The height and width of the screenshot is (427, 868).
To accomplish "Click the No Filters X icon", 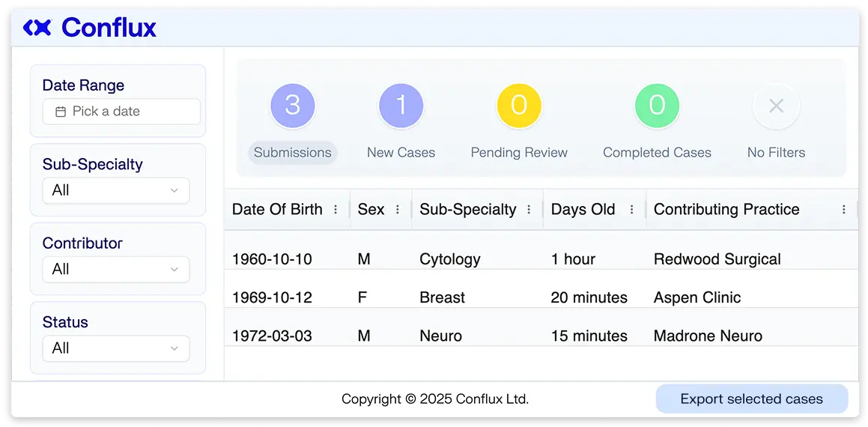I will 776,106.
